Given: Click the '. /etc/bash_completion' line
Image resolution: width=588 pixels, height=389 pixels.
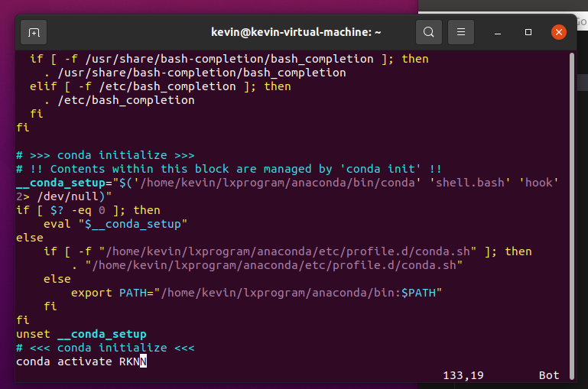Looking at the screenshot, I should [119, 100].
